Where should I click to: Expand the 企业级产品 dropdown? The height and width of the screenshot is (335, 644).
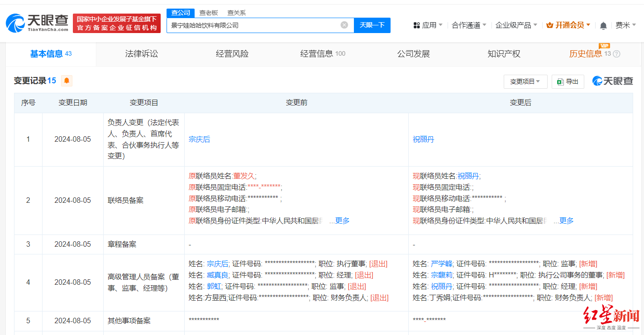(516, 25)
